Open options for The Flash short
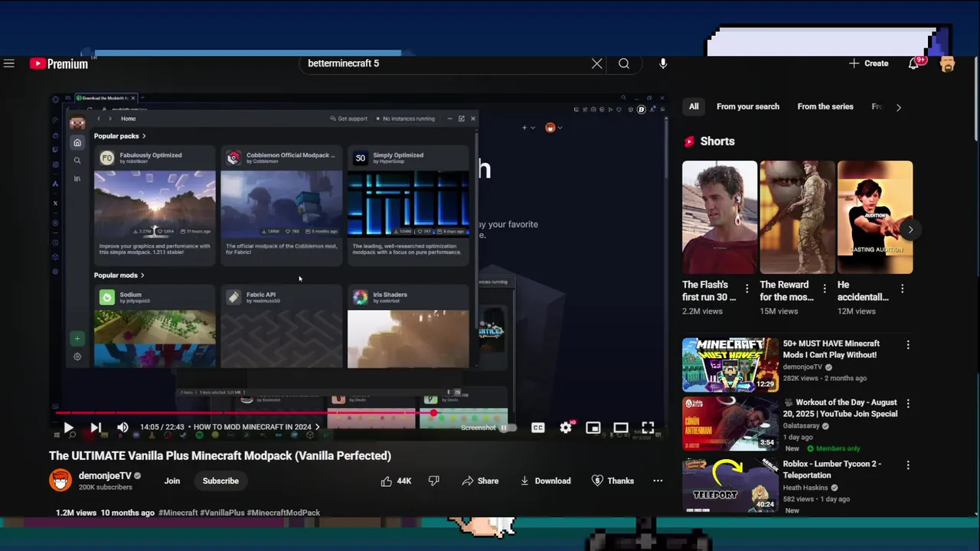 [x=747, y=289]
